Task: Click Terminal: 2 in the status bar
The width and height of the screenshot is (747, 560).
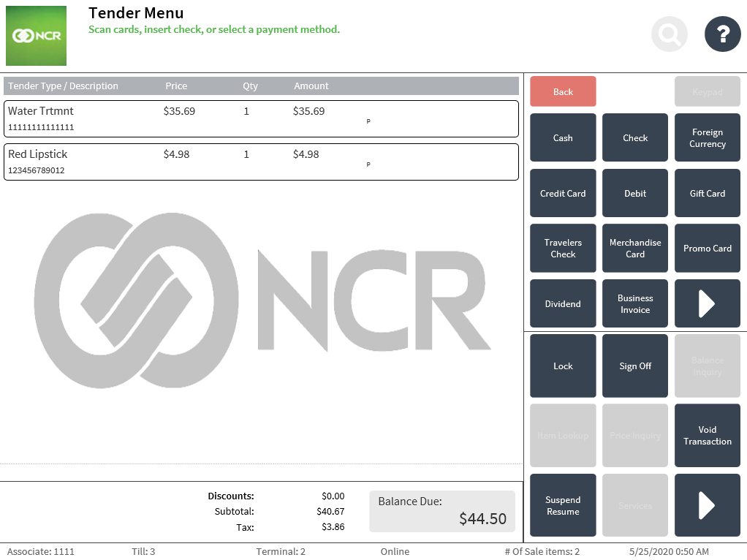Action: tap(281, 551)
